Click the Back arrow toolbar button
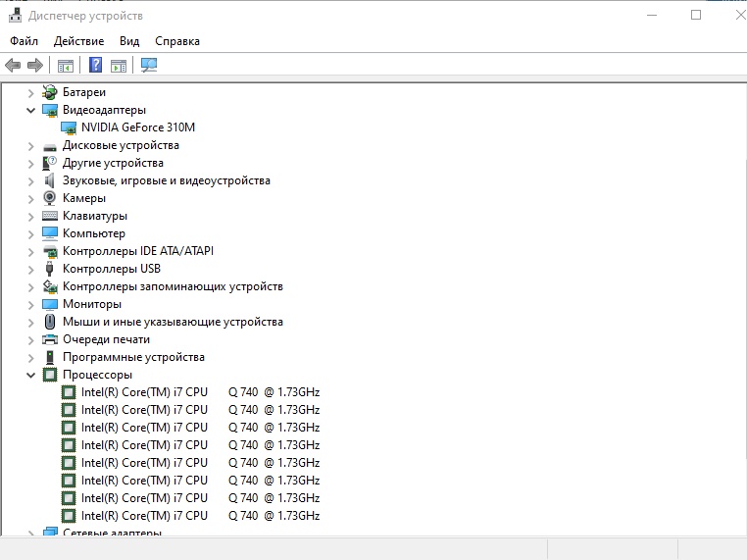Viewport: 747px width, 560px height. (x=13, y=65)
